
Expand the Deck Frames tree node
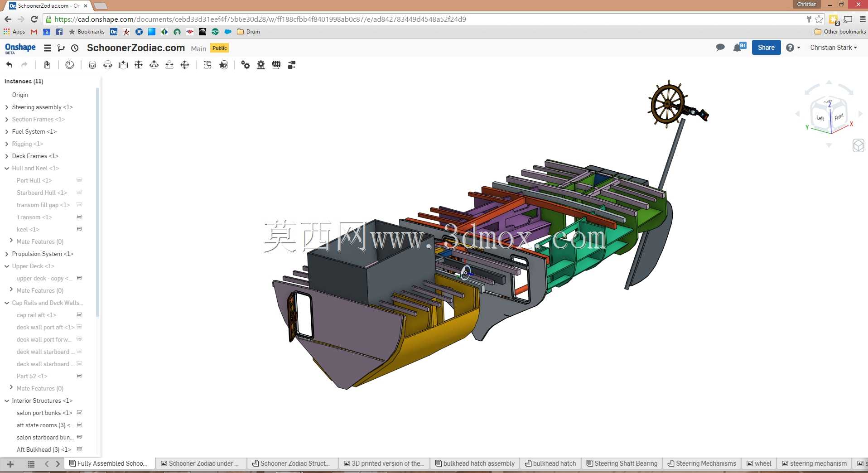[x=7, y=156]
